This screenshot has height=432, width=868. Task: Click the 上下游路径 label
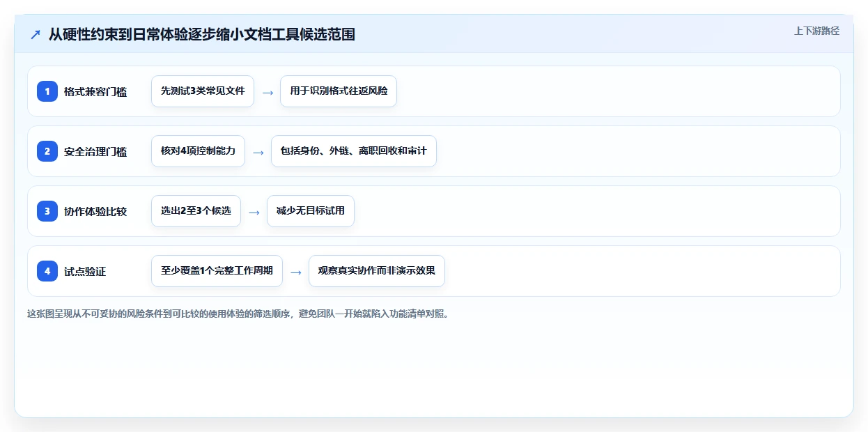point(816,31)
